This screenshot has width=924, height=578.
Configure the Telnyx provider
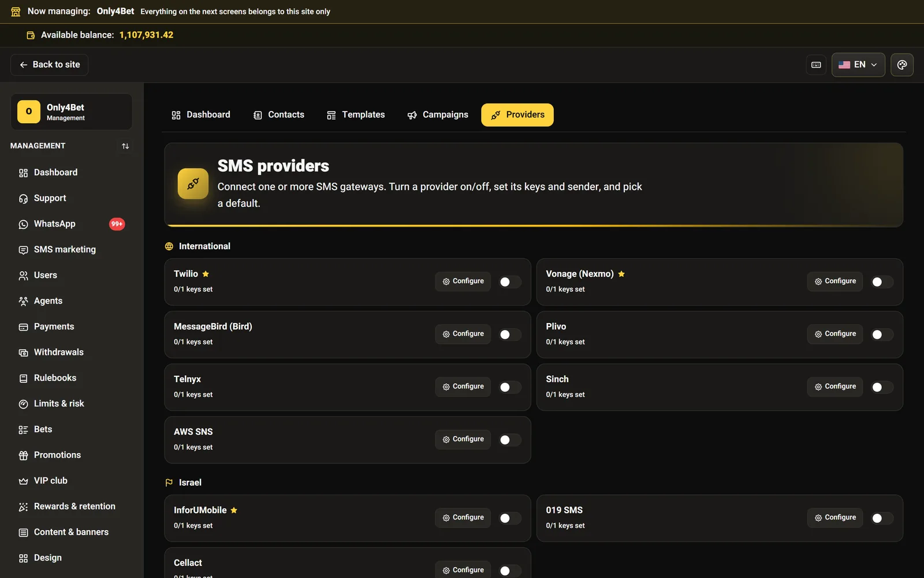click(x=463, y=387)
